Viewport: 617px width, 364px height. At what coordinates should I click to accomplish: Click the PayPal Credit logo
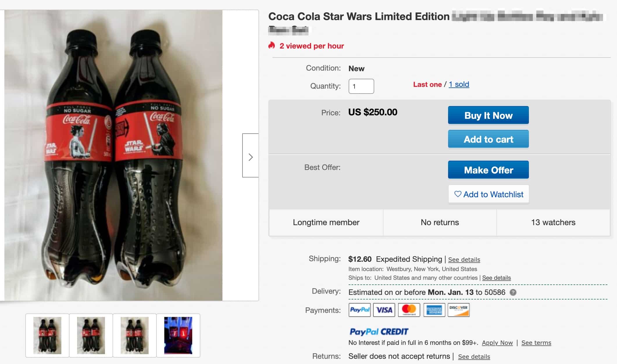tap(379, 331)
